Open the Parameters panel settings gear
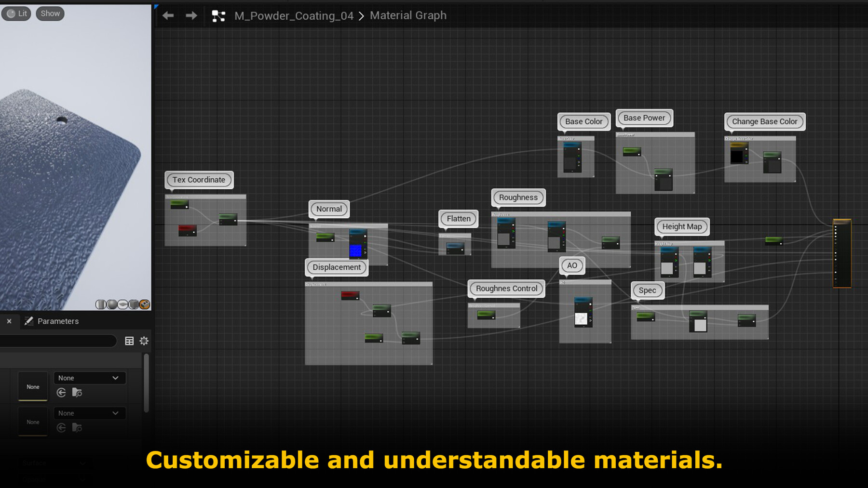This screenshot has height=488, width=868. (144, 341)
